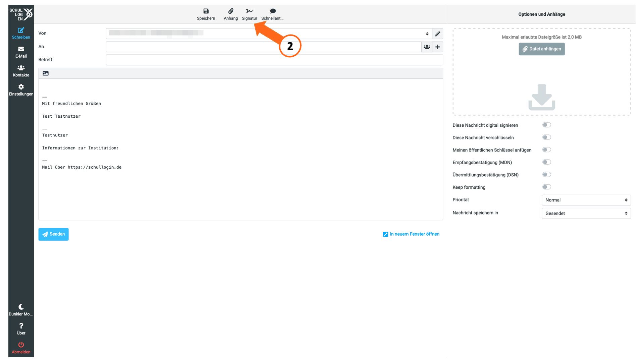Image resolution: width=644 pixels, height=362 pixels.
Task: Click the Speichern save icon
Action: tap(206, 11)
